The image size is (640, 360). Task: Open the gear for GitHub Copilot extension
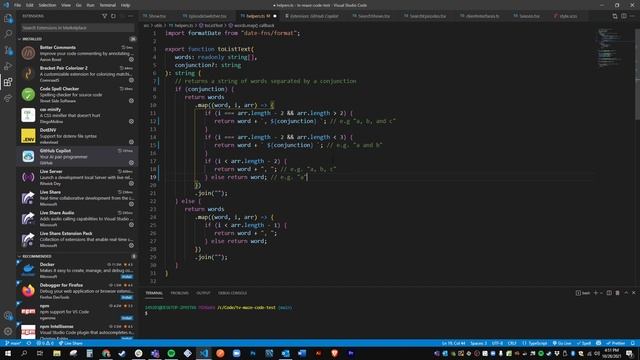coord(131,163)
